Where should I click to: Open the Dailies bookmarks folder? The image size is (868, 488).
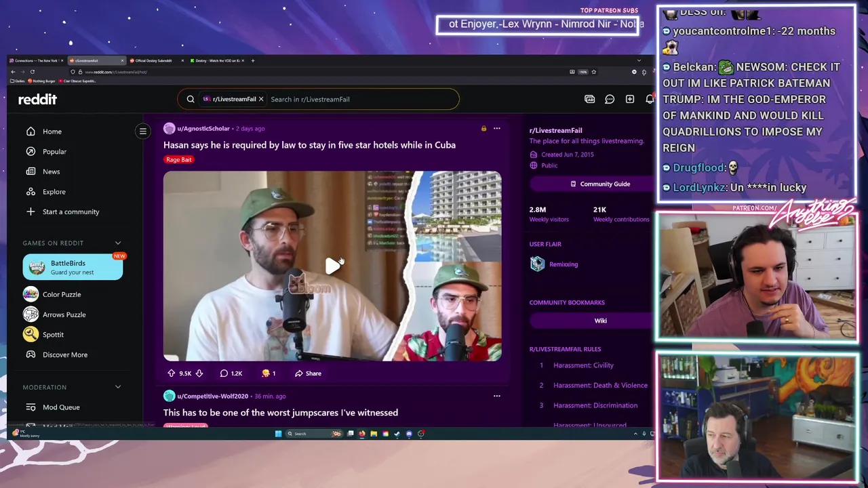[x=17, y=81]
